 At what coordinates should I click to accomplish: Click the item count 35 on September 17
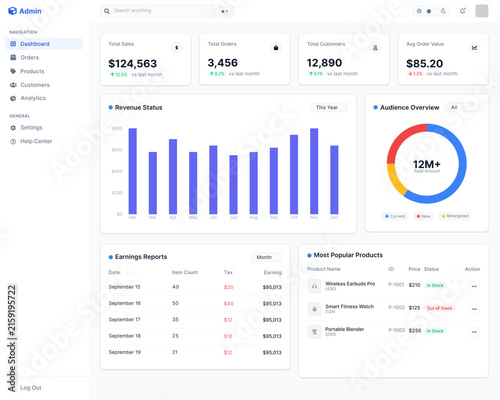pyautogui.click(x=175, y=319)
